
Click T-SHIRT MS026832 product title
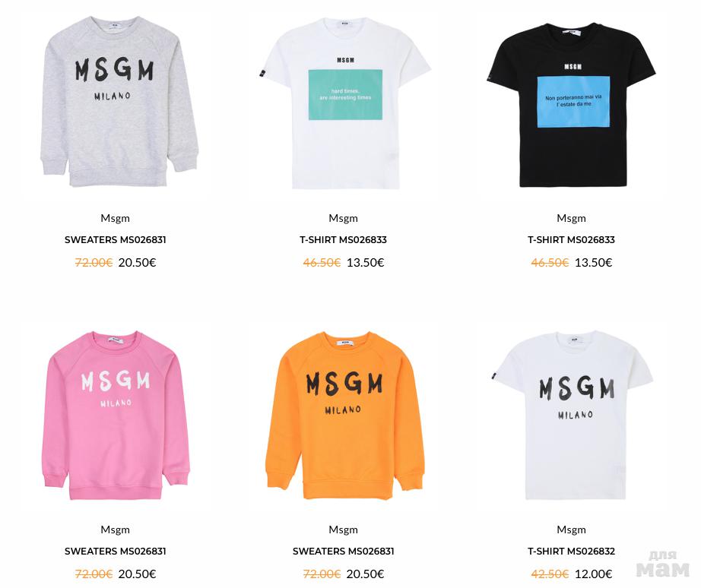click(x=571, y=552)
